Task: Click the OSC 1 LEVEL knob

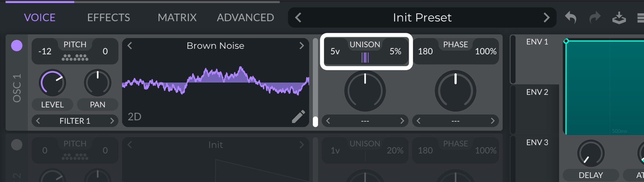Action: click(x=52, y=83)
